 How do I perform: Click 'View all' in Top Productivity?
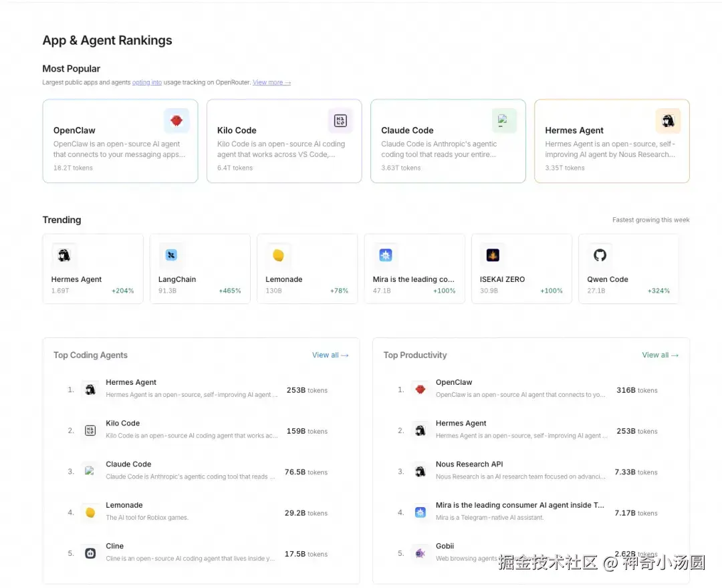pyautogui.click(x=660, y=355)
